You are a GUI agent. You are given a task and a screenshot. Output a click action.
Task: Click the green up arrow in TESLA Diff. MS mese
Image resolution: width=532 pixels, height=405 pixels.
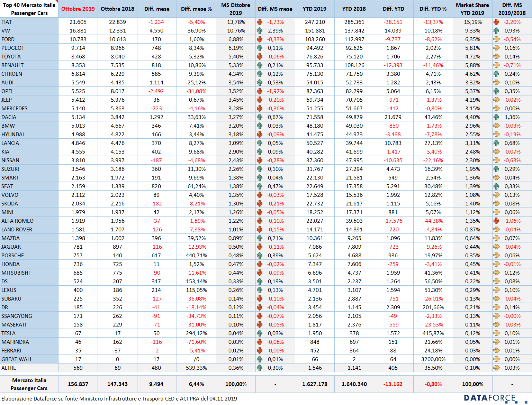(260, 333)
